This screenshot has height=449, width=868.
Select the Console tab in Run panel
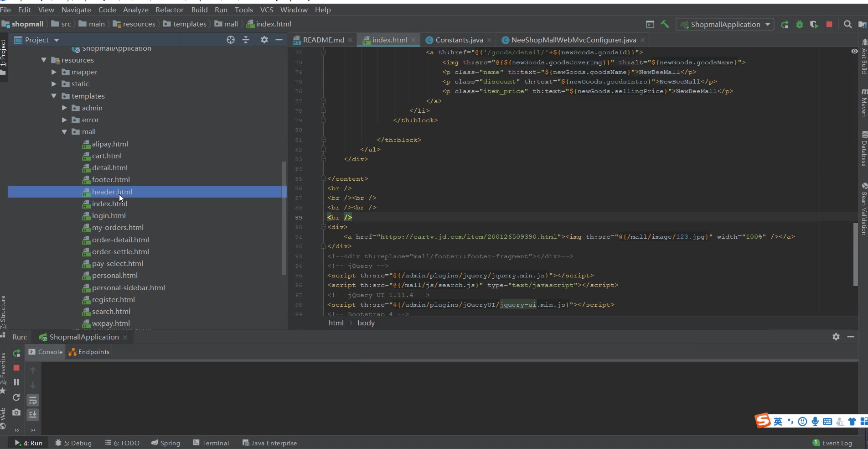pyautogui.click(x=45, y=352)
